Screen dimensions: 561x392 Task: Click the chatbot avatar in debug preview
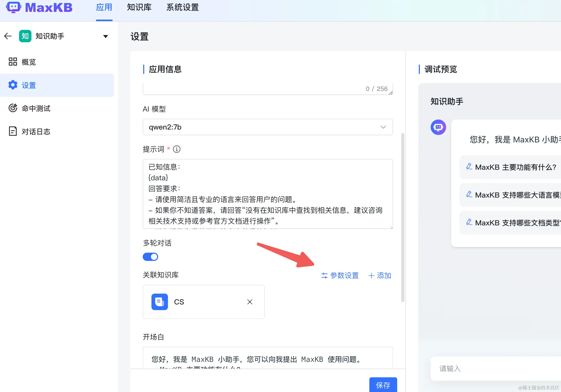438,127
